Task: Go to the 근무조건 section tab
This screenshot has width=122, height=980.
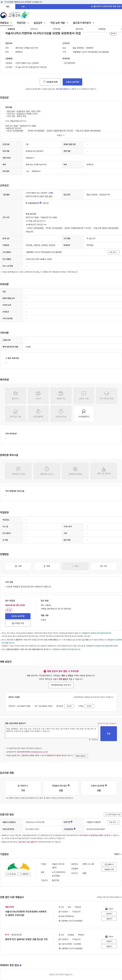Action: click(34, 29)
